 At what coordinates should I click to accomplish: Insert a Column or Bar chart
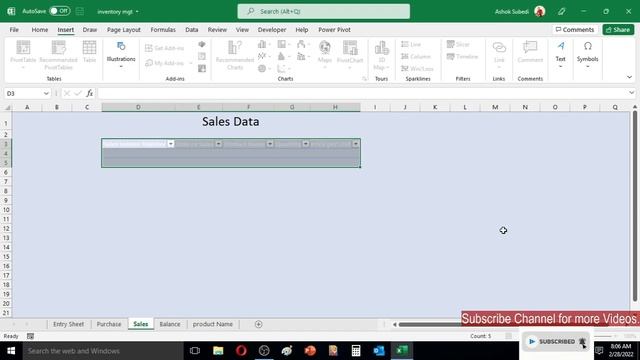(264, 44)
